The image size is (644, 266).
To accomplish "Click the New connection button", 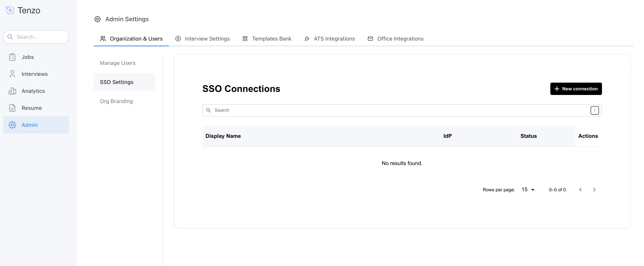I will [x=576, y=89].
